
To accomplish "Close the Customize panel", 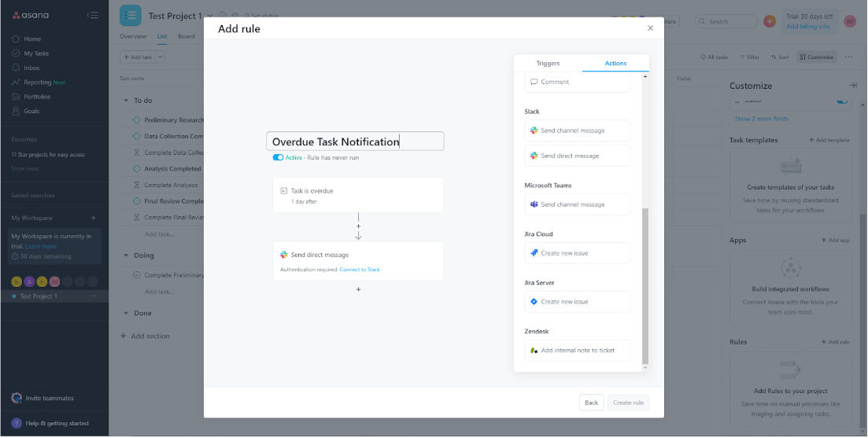I will pyautogui.click(x=853, y=85).
